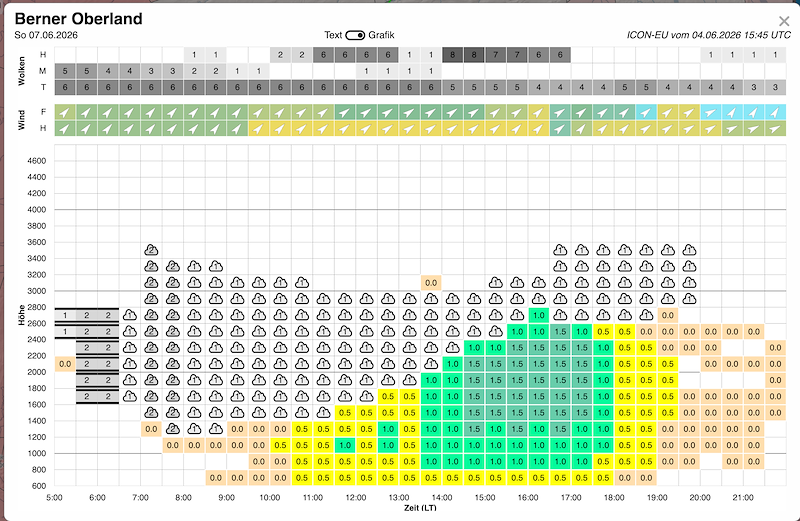
Task: Click the Wind H arrow in the 9:30 column
Action: [x=259, y=129]
